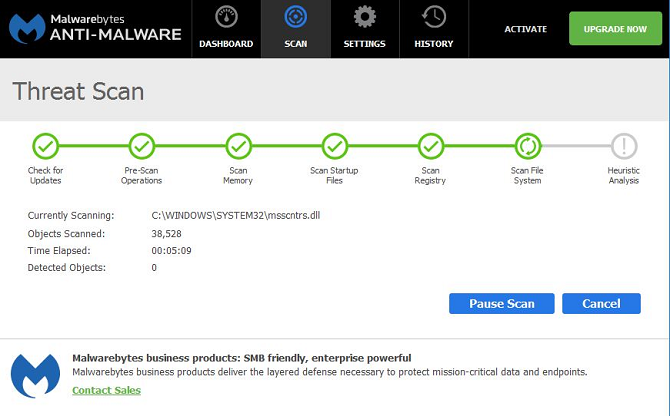670x416 pixels.
Task: Click the detected objects value 0
Action: (x=154, y=268)
